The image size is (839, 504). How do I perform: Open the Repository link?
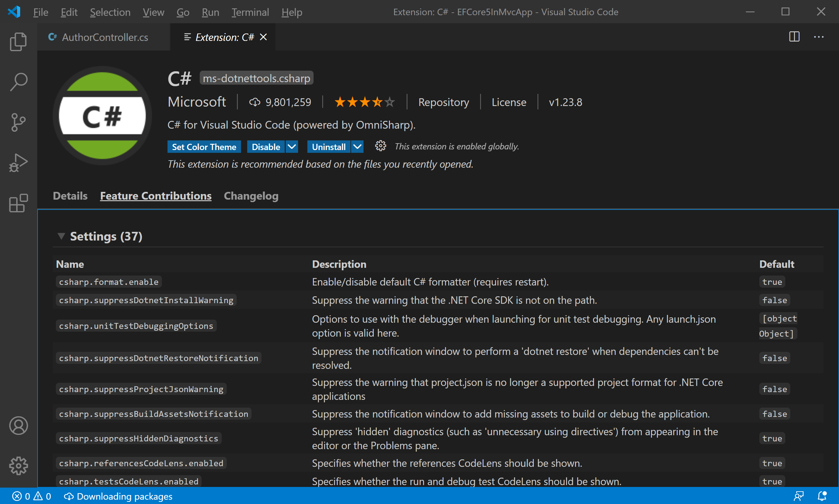click(444, 102)
